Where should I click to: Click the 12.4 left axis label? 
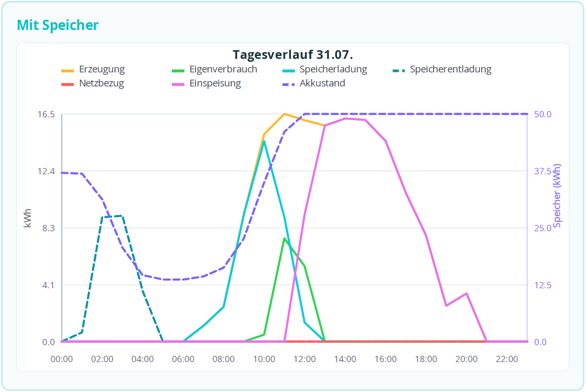pyautogui.click(x=47, y=171)
